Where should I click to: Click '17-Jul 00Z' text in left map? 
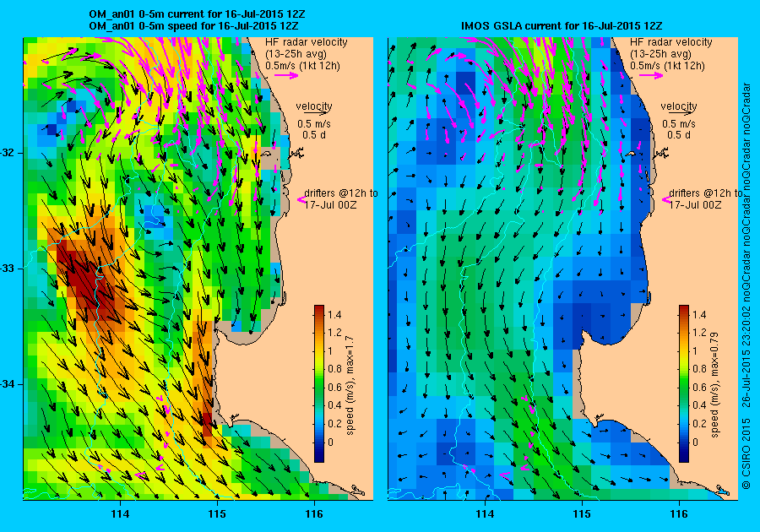pyautogui.click(x=330, y=204)
